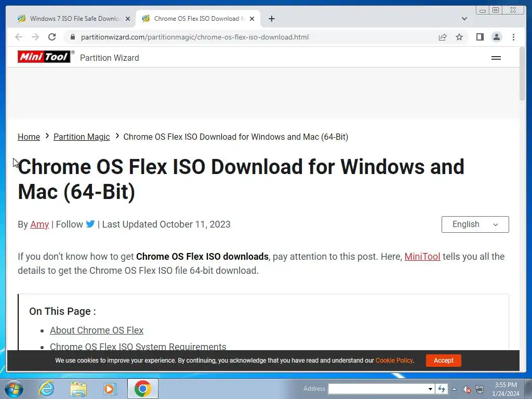
Task: Reload the current page
Action: tap(52, 37)
